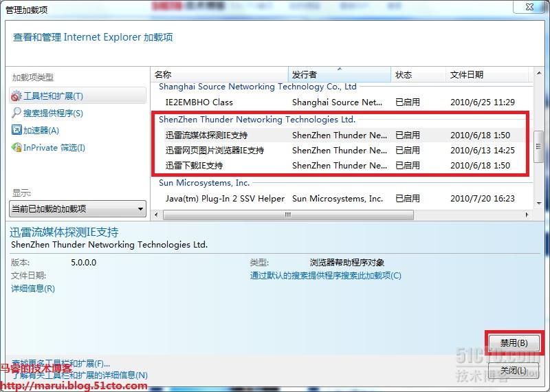This screenshot has width=550, height=392.
Task: Sort by the 文件日期 column header
Action: [487, 74]
